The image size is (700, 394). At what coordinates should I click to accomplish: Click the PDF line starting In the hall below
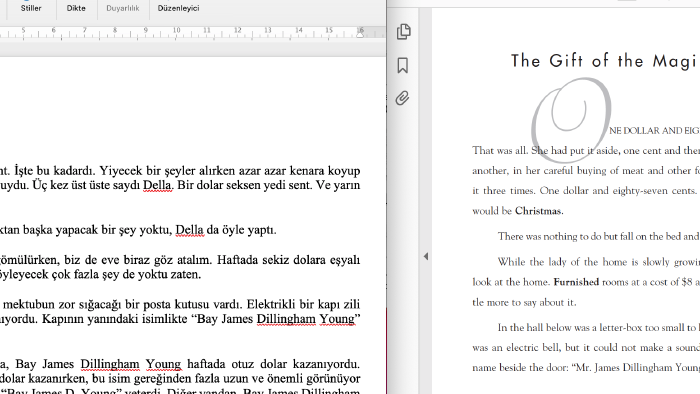pos(599,328)
